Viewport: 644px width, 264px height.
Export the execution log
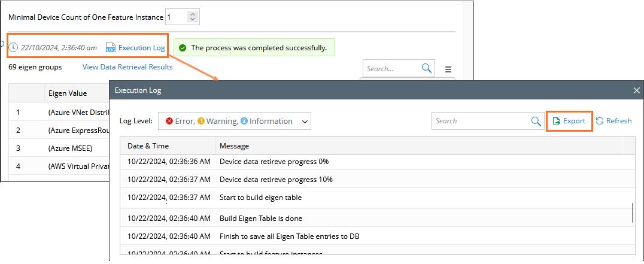569,121
